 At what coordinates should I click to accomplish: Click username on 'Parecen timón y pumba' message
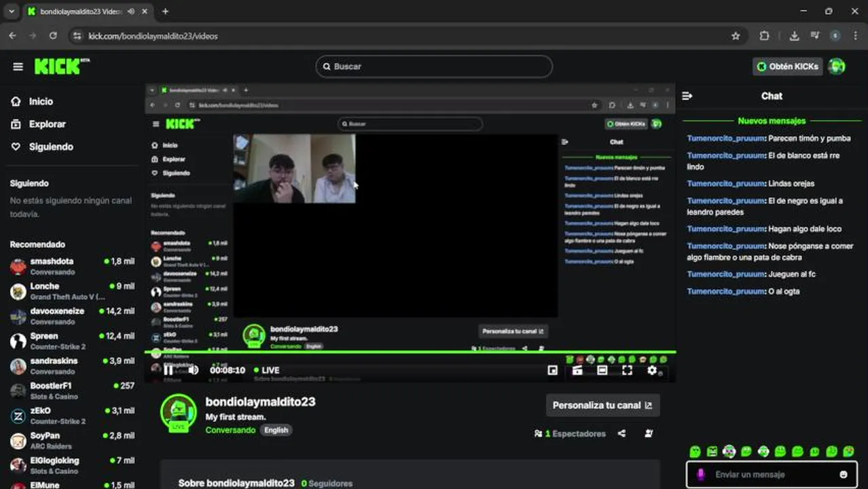pyautogui.click(x=726, y=138)
